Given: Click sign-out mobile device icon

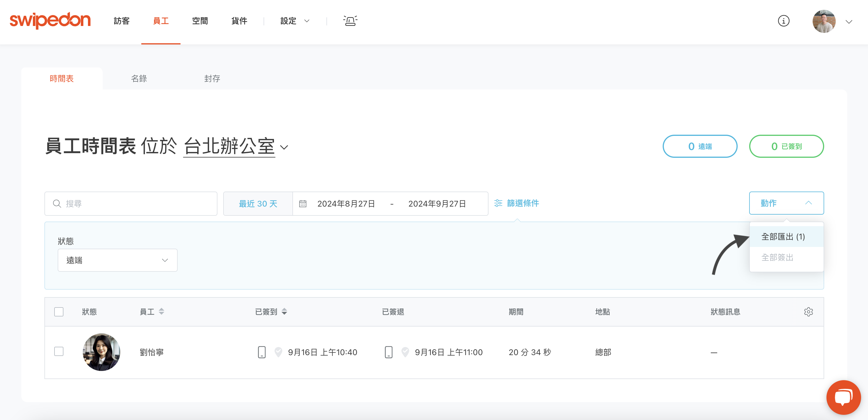Looking at the screenshot, I should [x=388, y=352].
